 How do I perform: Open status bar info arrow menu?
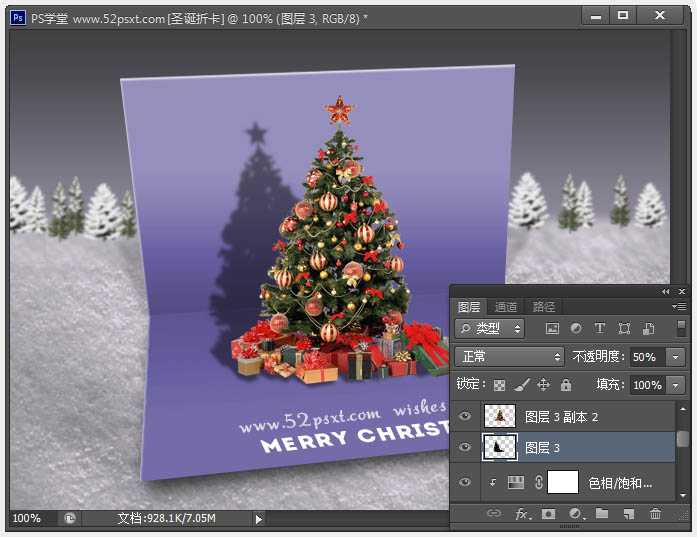(x=259, y=519)
